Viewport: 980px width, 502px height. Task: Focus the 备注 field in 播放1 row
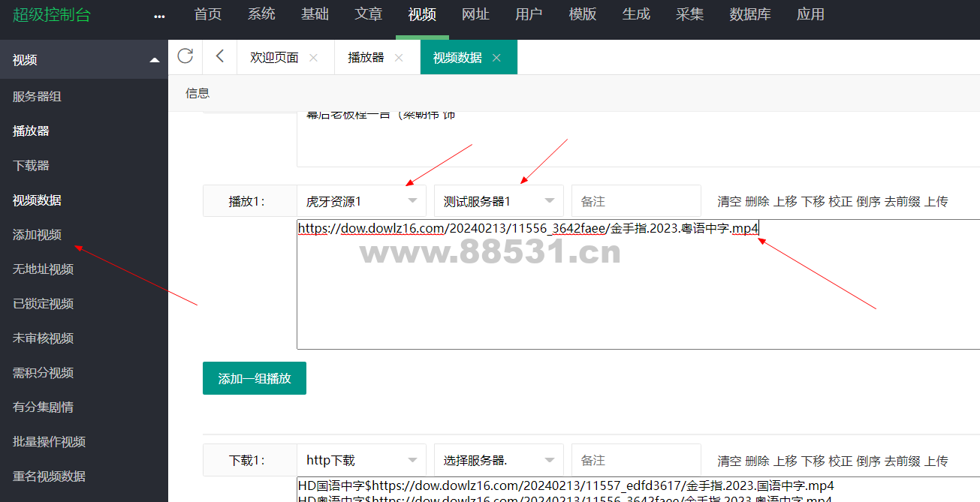coord(636,201)
